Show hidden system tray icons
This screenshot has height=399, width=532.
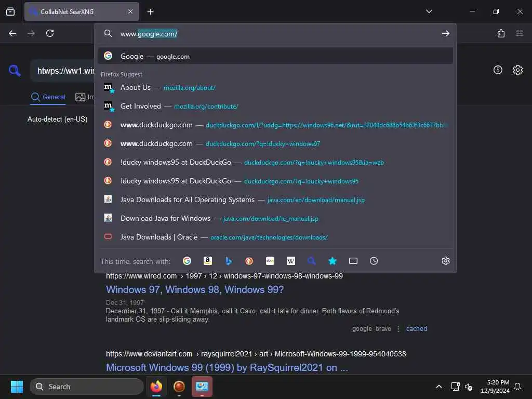438,387
